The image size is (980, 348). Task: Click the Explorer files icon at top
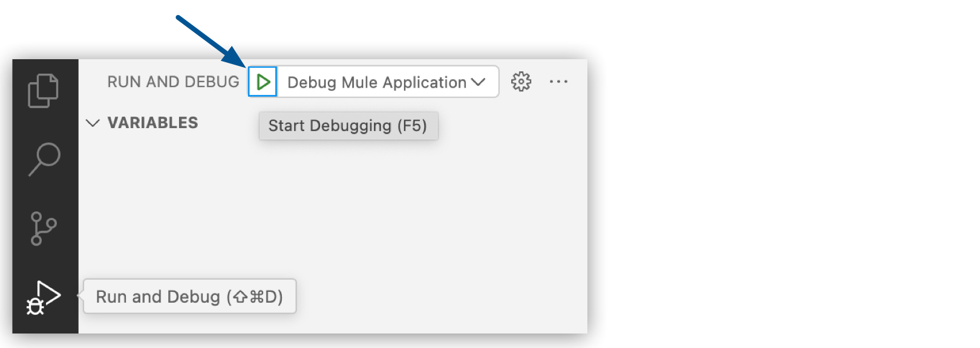pyautogui.click(x=42, y=89)
